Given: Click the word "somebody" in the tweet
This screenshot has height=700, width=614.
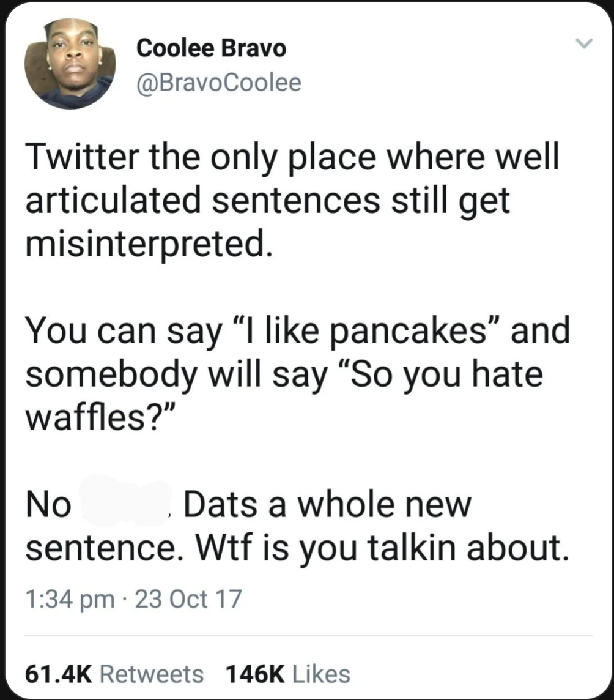Looking at the screenshot, I should (111, 374).
